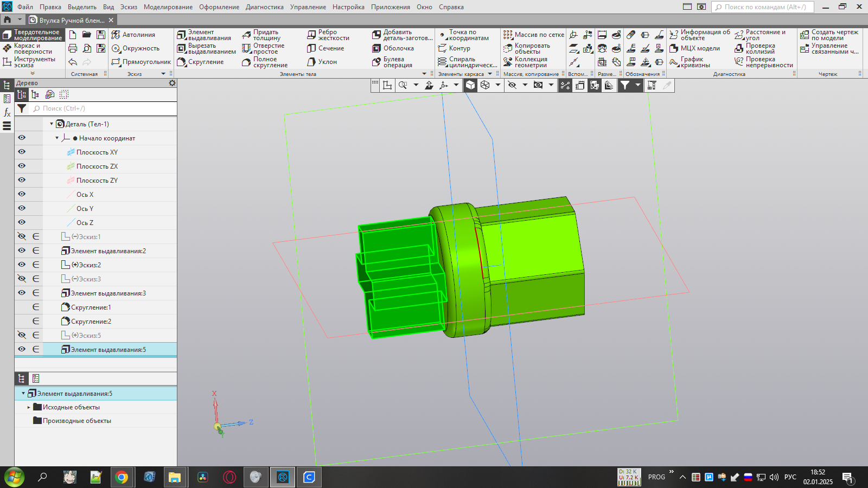Screen dimensions: 868x488
Task: Click the home icon beside the document tab
Action: tap(8, 20)
